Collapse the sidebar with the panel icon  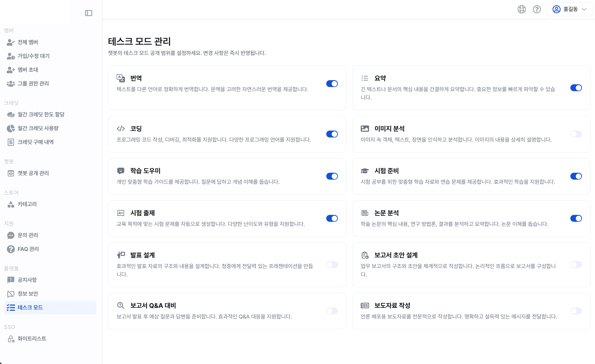(x=89, y=13)
